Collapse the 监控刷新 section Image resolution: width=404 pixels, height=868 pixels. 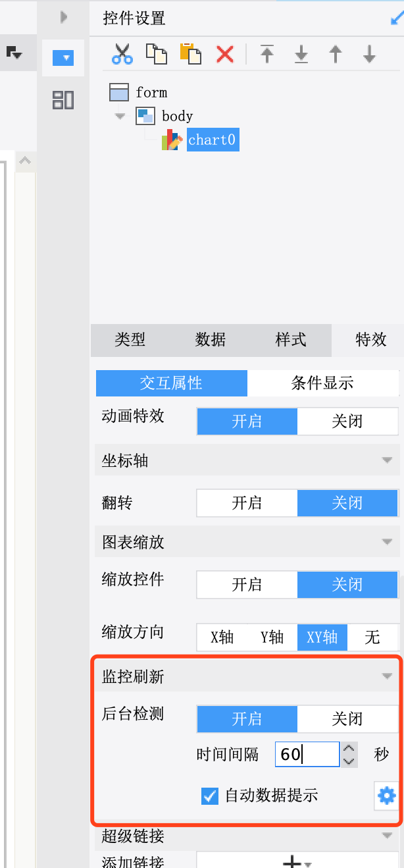(x=387, y=676)
